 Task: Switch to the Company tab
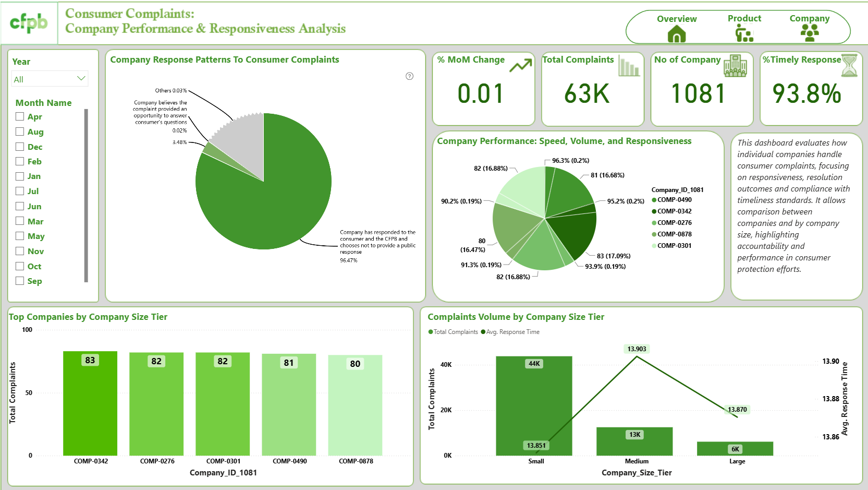coord(810,18)
